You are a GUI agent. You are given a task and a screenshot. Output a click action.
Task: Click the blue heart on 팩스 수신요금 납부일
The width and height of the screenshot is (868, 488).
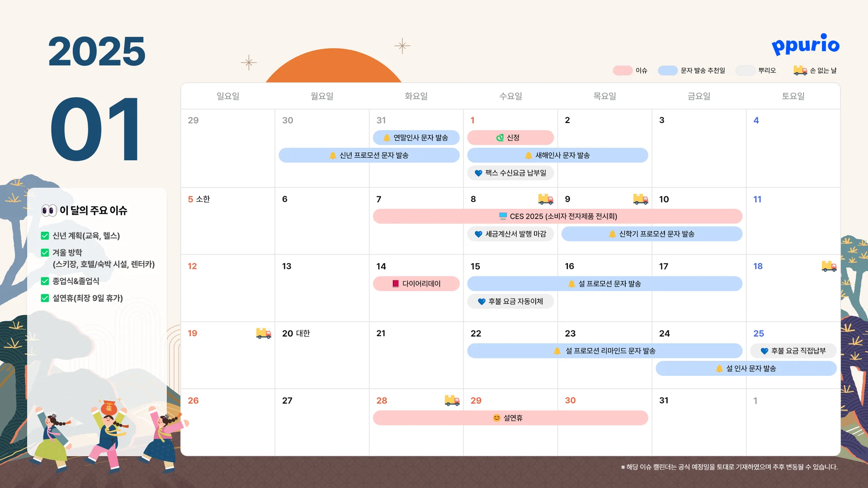click(478, 173)
